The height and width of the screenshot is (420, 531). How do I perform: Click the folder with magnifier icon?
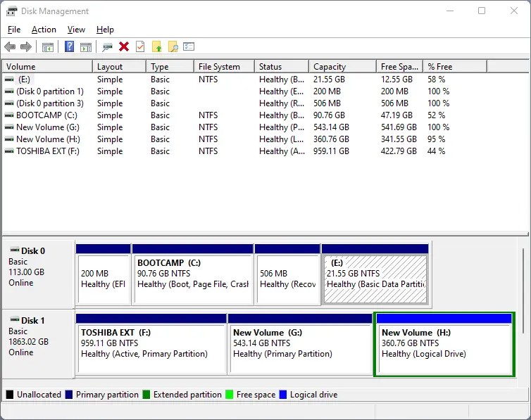[x=173, y=46]
